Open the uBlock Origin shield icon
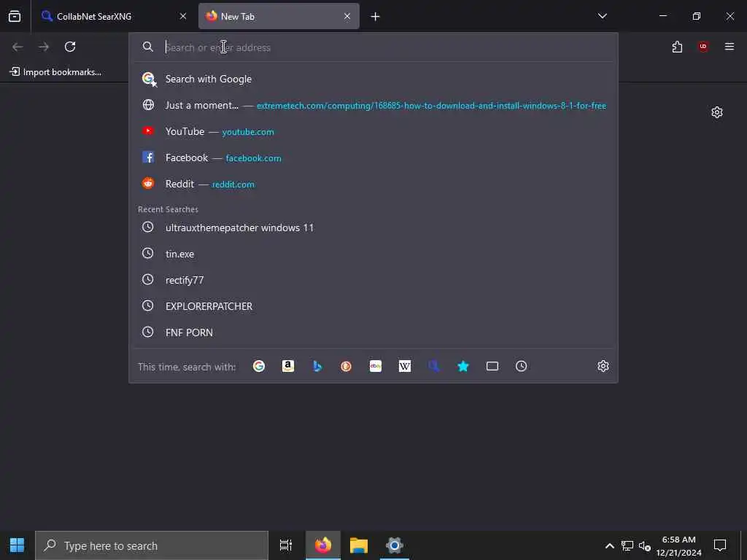The height and width of the screenshot is (560, 747). (703, 47)
